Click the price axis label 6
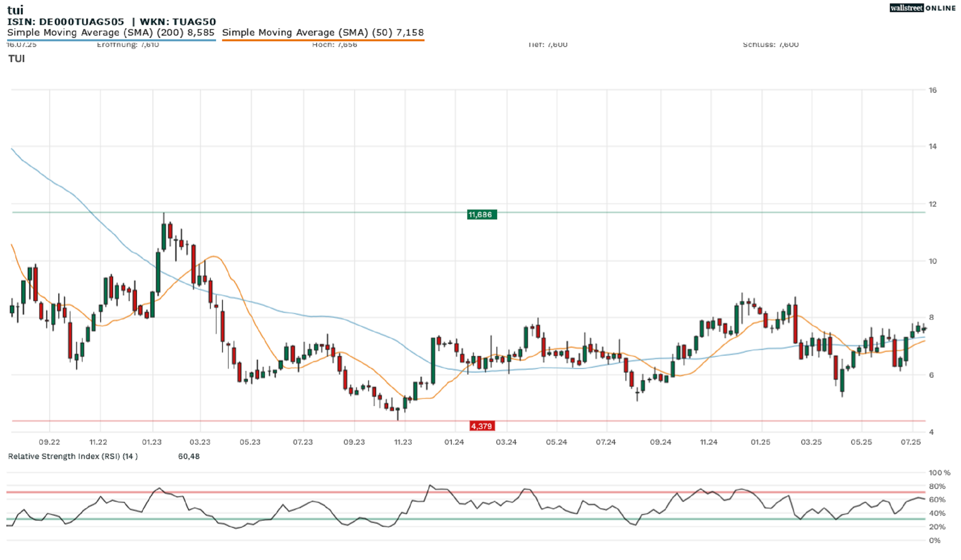Viewport: 961px width, 560px height. (x=931, y=375)
